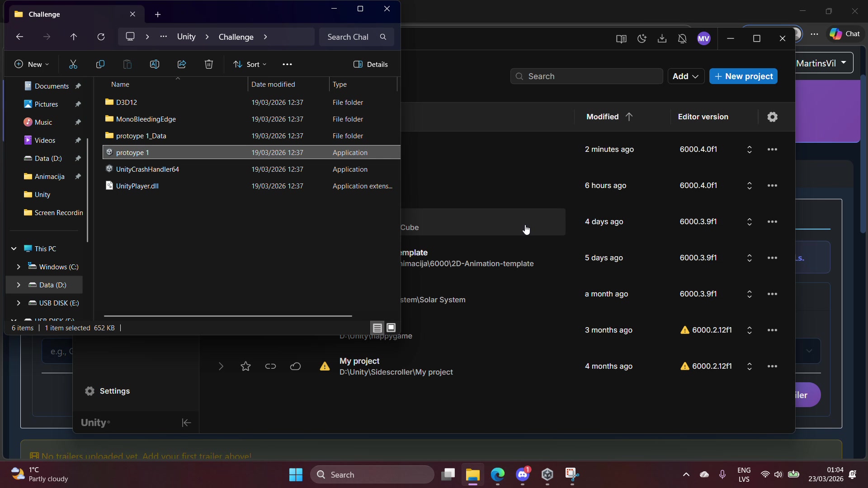Click the Cut scissors icon

pyautogui.click(x=73, y=64)
